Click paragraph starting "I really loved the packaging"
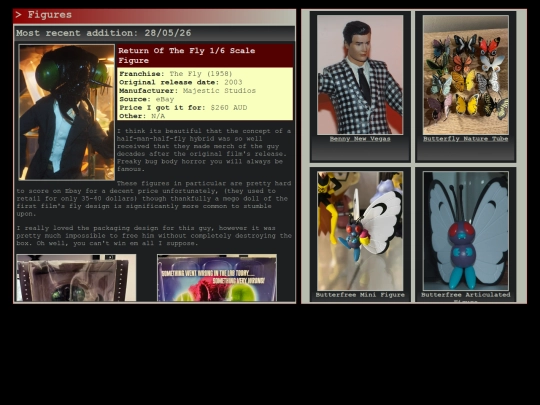The width and height of the screenshot is (540, 405). point(154,236)
